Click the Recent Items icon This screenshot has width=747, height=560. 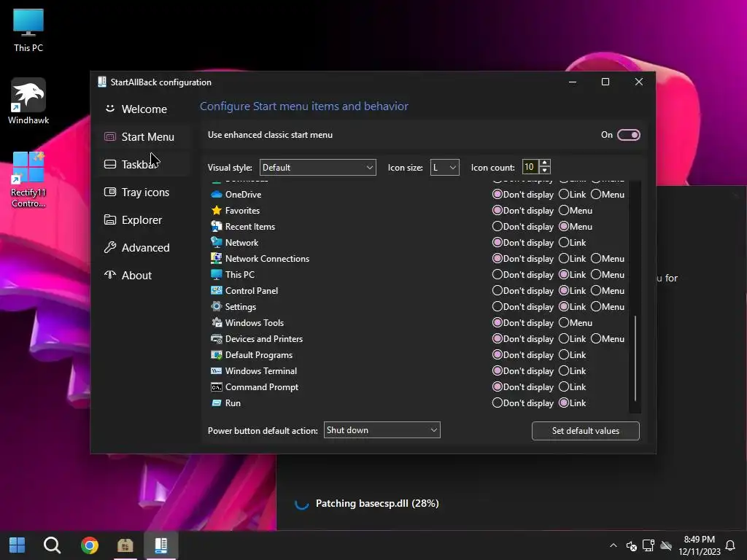(216, 226)
